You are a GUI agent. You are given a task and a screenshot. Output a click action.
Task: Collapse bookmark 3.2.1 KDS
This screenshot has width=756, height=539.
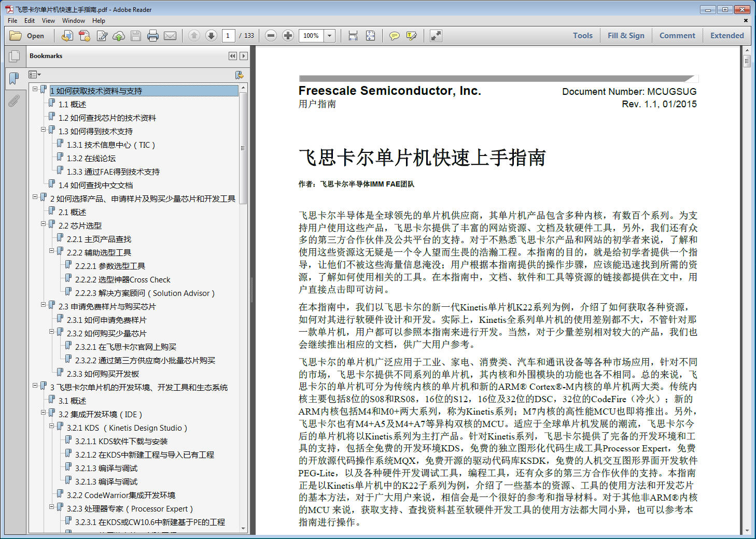(52, 426)
